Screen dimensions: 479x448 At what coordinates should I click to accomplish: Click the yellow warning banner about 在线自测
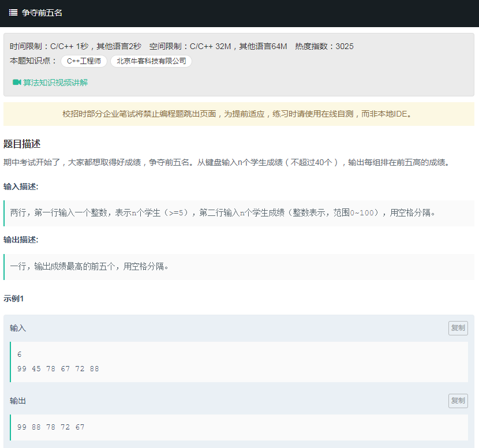(x=239, y=114)
